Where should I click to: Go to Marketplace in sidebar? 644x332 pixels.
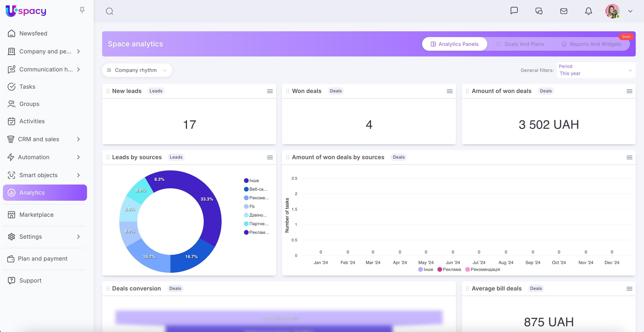(36, 215)
